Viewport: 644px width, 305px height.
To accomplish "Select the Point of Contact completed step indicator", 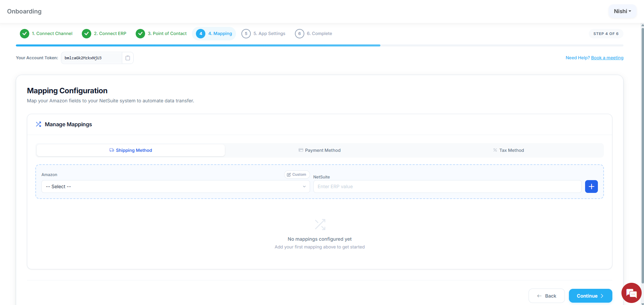I will click(x=140, y=33).
